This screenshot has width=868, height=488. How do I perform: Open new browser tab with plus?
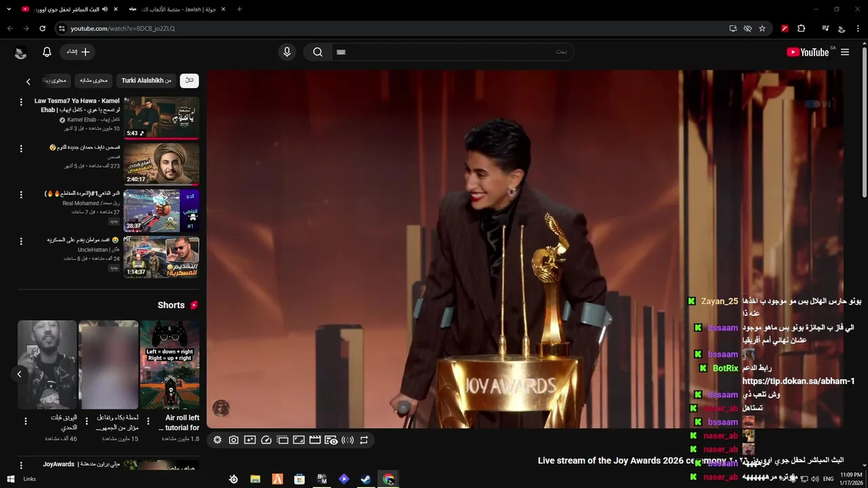[x=239, y=9]
